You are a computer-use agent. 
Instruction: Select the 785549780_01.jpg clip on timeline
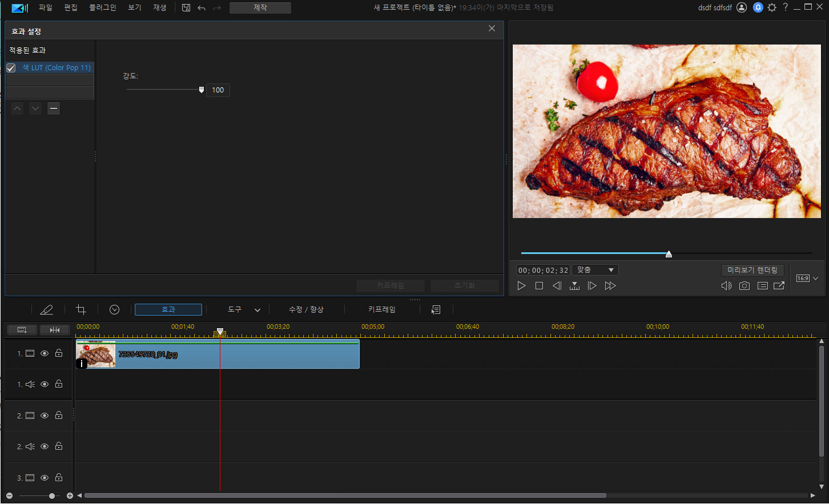point(218,354)
